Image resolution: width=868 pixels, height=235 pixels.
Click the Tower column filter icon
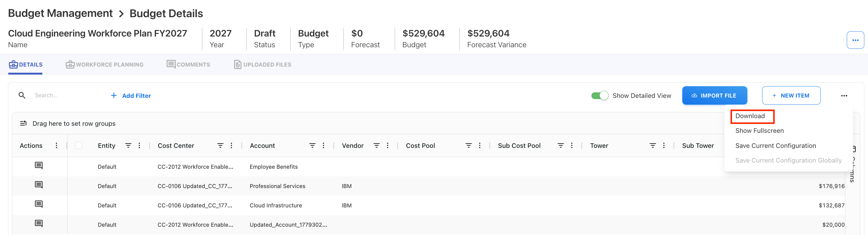652,145
